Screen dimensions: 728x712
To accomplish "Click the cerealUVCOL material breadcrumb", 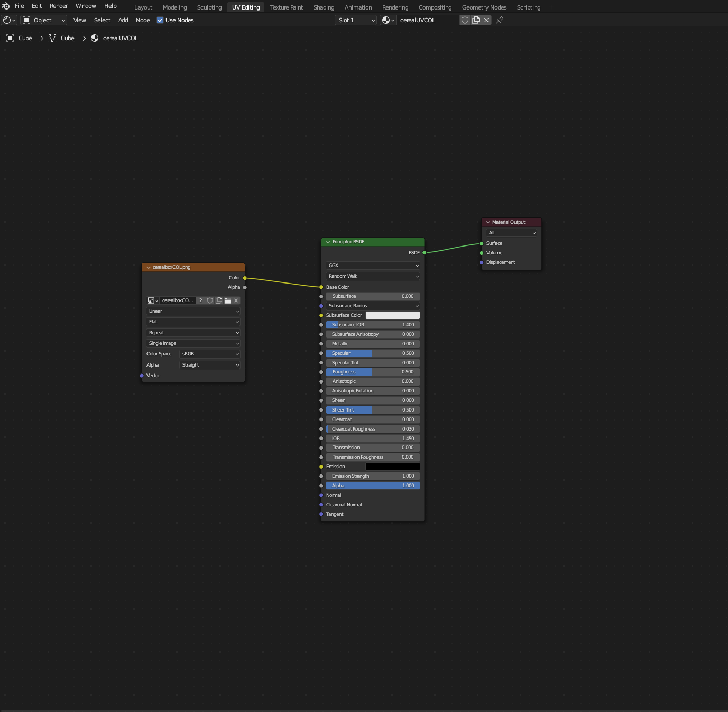I will click(x=115, y=38).
